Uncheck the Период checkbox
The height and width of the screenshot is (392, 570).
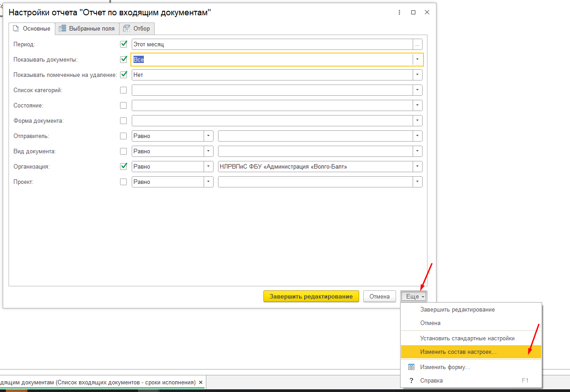(124, 45)
